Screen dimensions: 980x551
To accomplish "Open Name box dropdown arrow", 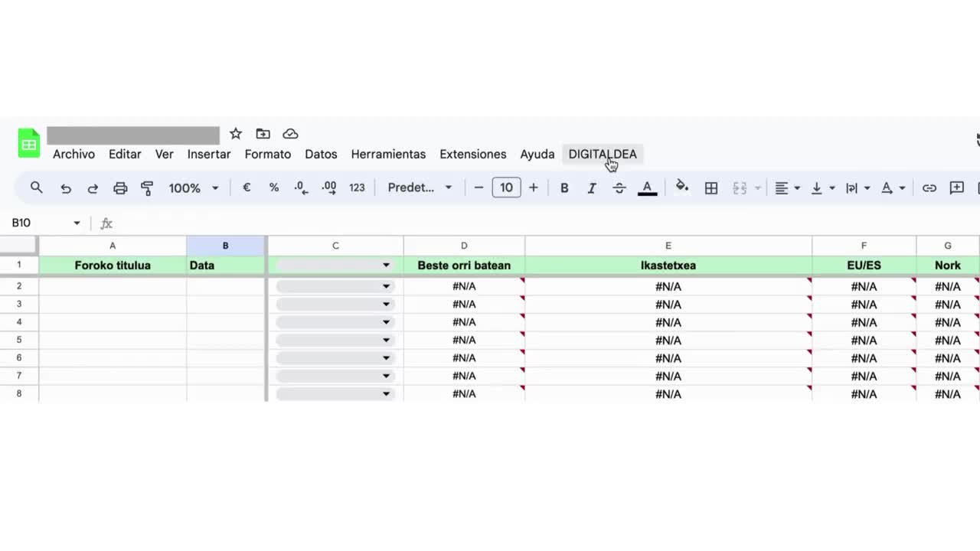I will pyautogui.click(x=77, y=223).
